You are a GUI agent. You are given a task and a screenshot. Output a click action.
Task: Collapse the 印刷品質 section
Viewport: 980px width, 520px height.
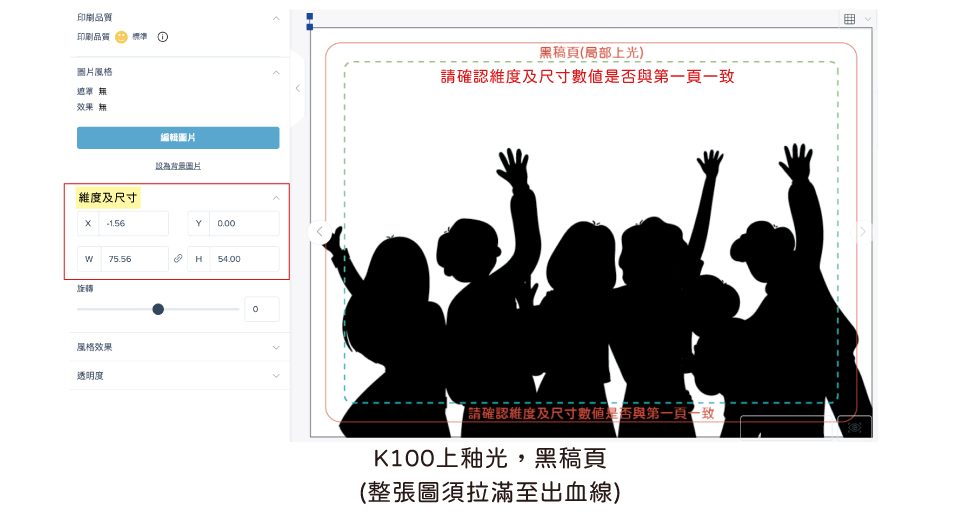click(276, 18)
